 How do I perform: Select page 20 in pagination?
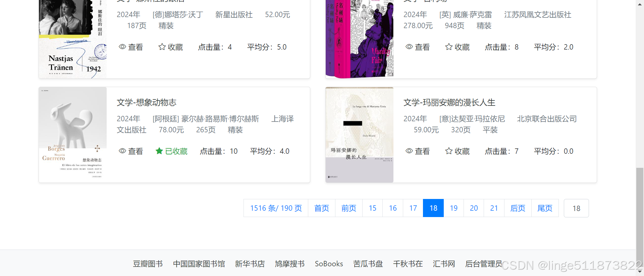click(474, 208)
